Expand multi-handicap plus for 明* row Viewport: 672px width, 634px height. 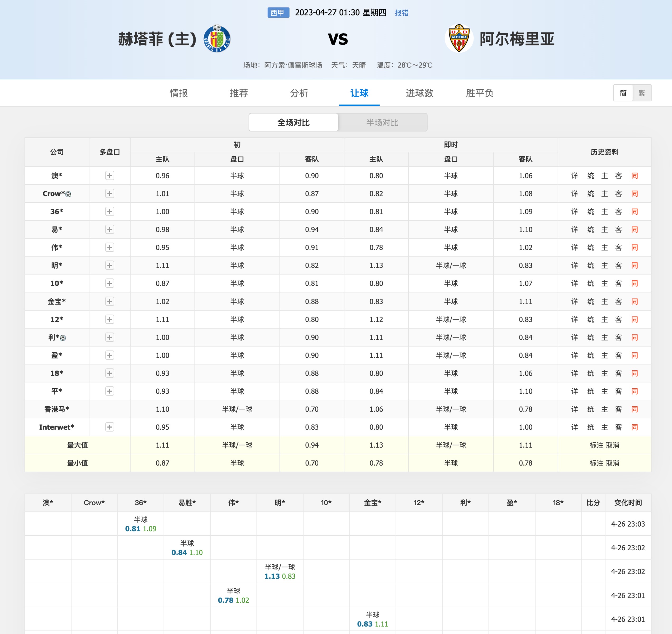[110, 265]
